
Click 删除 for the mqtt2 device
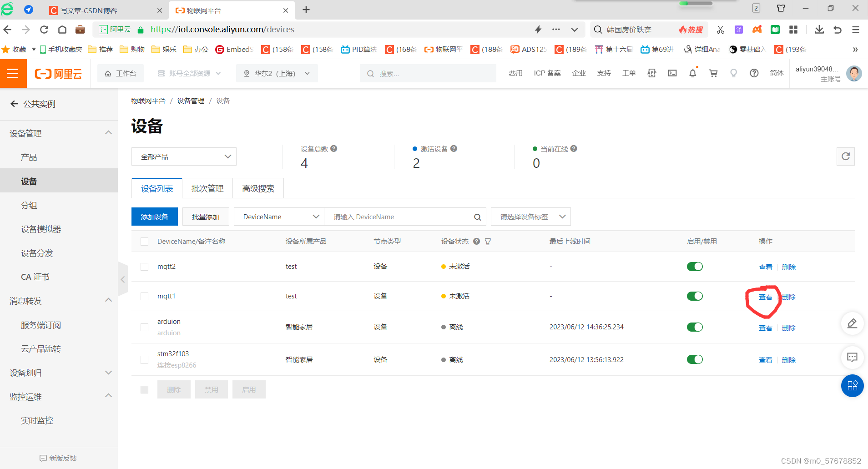click(789, 267)
